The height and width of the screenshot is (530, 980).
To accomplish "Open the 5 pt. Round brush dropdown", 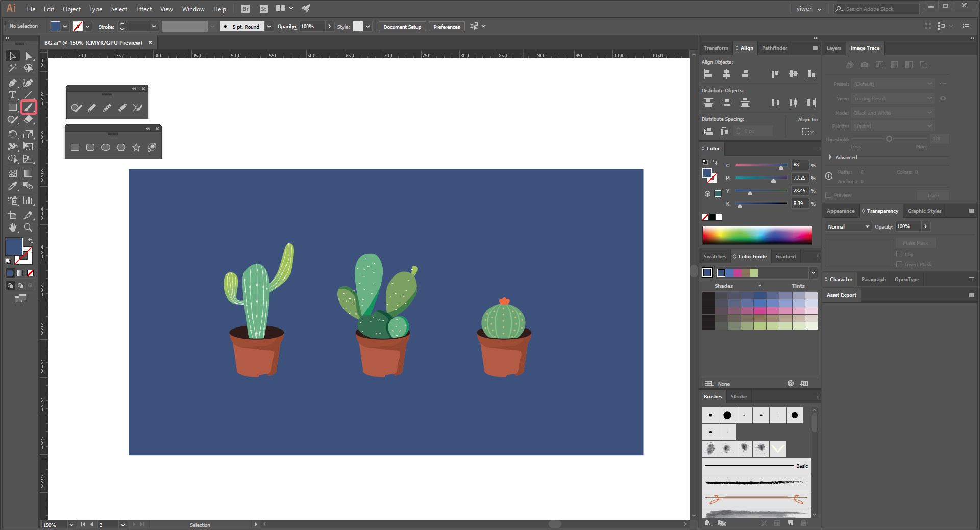I will (x=269, y=27).
